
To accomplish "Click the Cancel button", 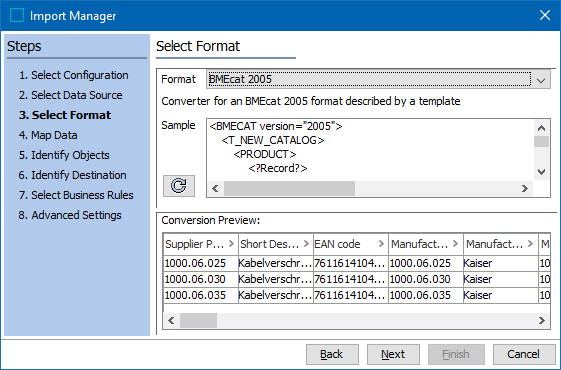I will coord(523,354).
